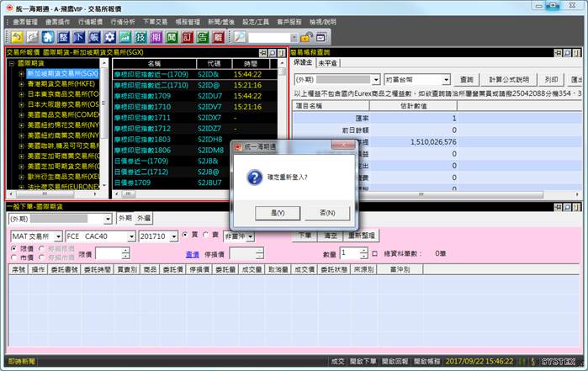Click the pin icon in exchange quote panel header
This screenshot has height=371, width=588.
(263, 53)
